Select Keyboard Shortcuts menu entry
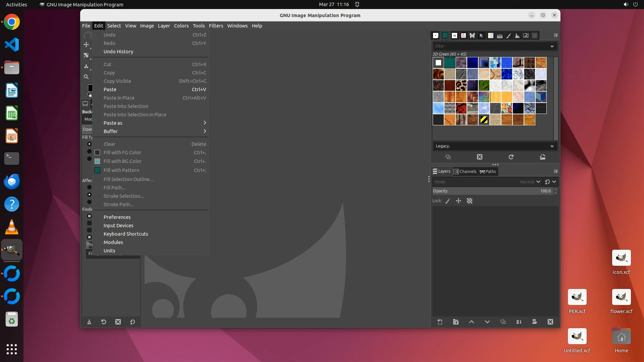Image resolution: width=644 pixels, height=362 pixels. coord(126,234)
